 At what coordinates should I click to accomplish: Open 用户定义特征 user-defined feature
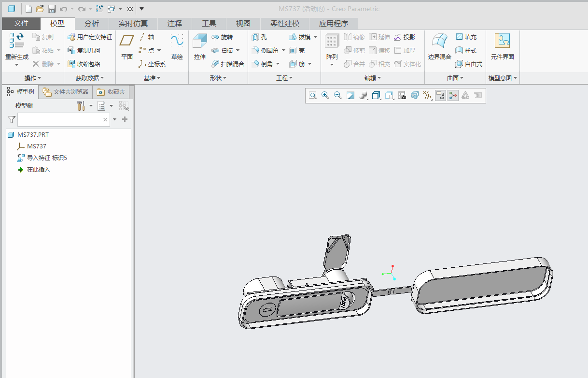pos(89,37)
